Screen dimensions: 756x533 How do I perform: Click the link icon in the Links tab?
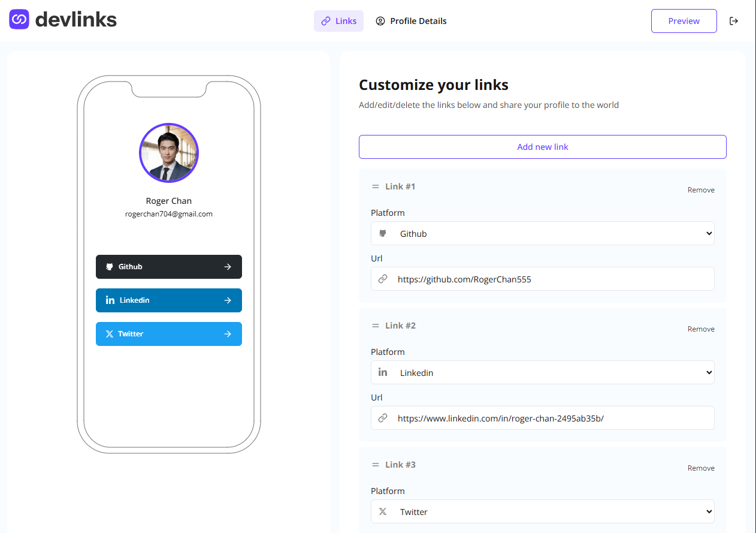tap(326, 21)
